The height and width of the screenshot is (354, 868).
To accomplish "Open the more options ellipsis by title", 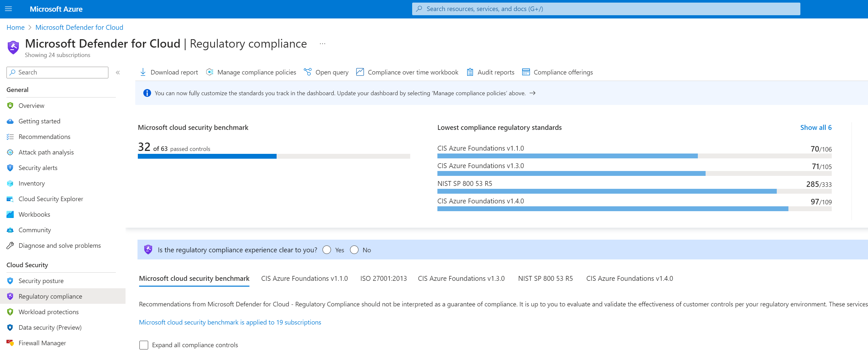I will pyautogui.click(x=323, y=44).
